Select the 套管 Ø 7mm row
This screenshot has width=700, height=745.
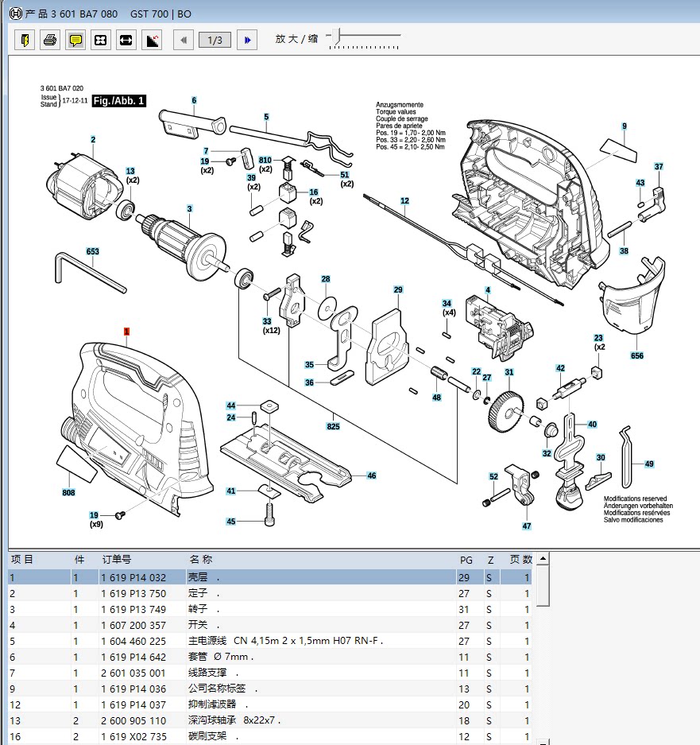(x=269, y=657)
